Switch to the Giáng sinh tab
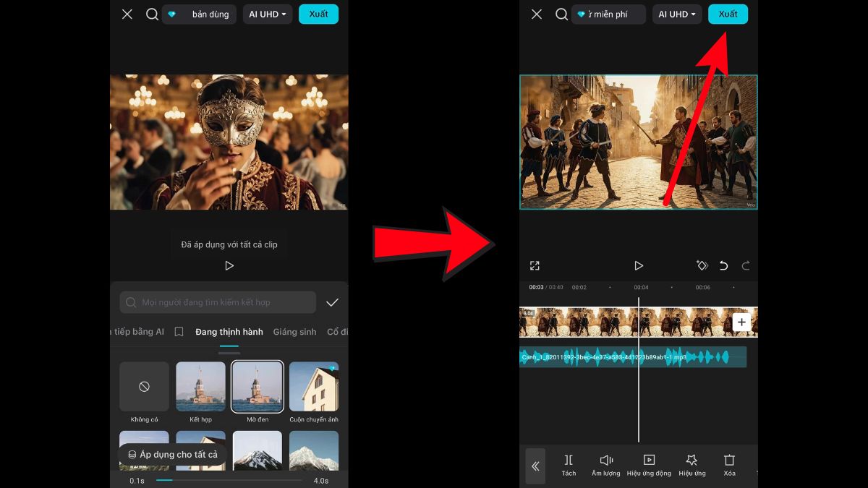 (x=294, y=332)
